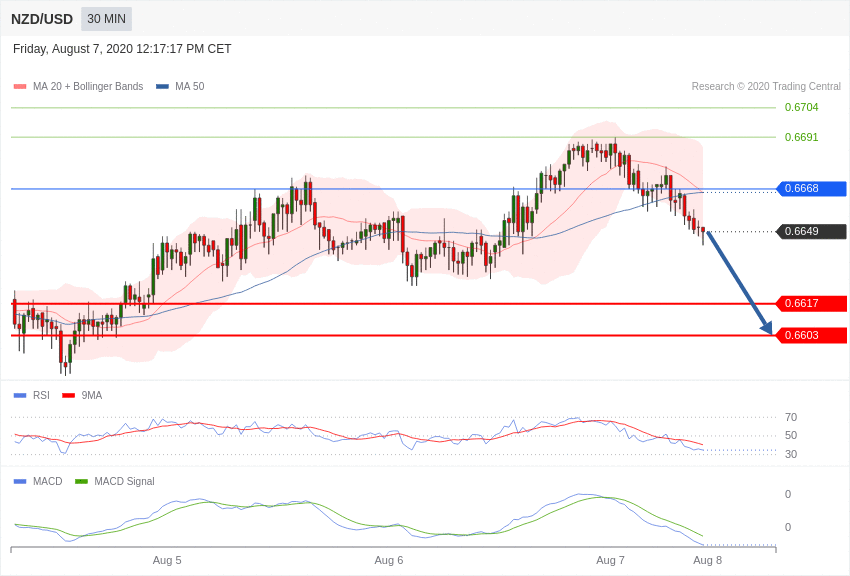The height and width of the screenshot is (576, 850).
Task: Select the 30 MIN timeframe button
Action: click(x=106, y=19)
